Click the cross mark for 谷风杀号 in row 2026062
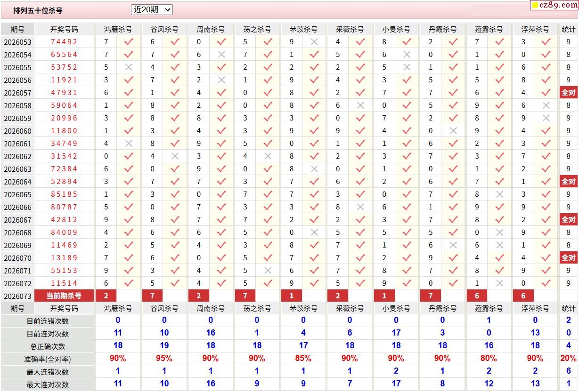579x392 pixels. coord(175,156)
